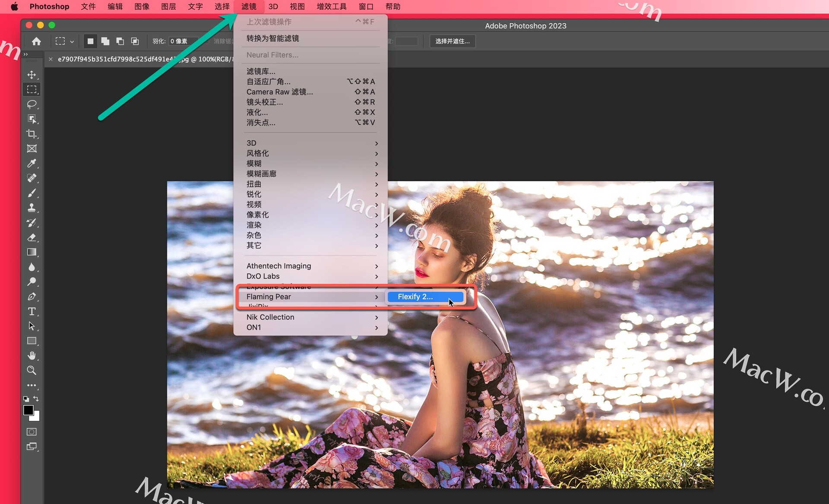Choose New selection mode
The width and height of the screenshot is (829, 504).
pos(90,41)
